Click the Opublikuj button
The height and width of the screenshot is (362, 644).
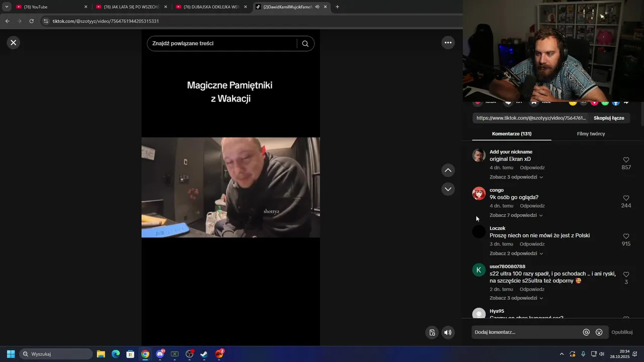point(622,332)
